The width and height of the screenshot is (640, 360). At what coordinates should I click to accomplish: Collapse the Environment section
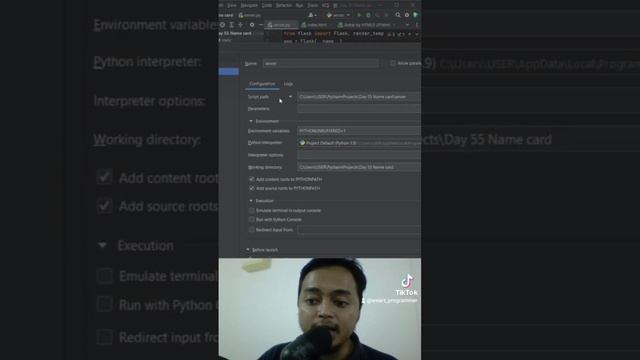251,121
